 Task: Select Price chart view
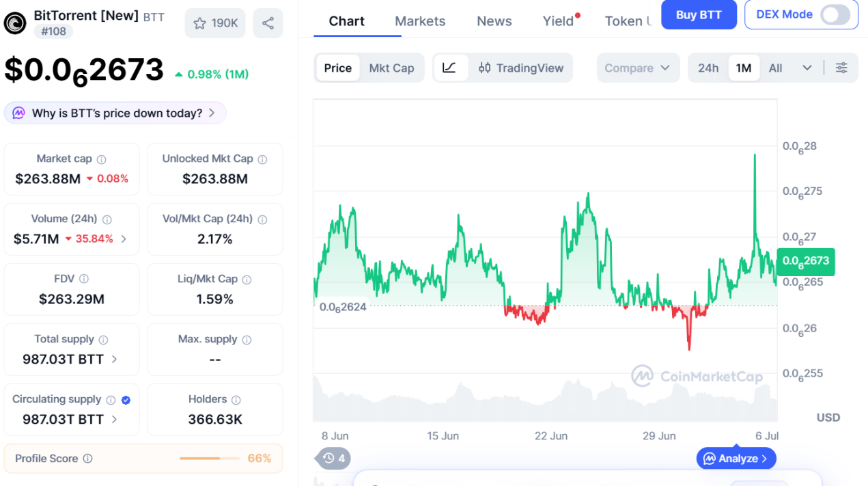coord(338,68)
